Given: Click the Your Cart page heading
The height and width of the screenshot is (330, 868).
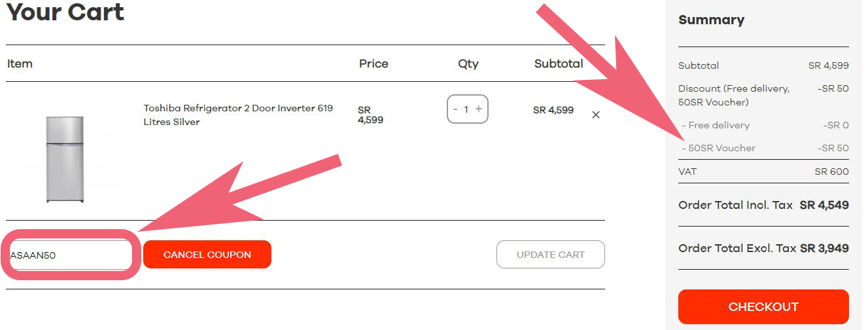Looking at the screenshot, I should (65, 12).
